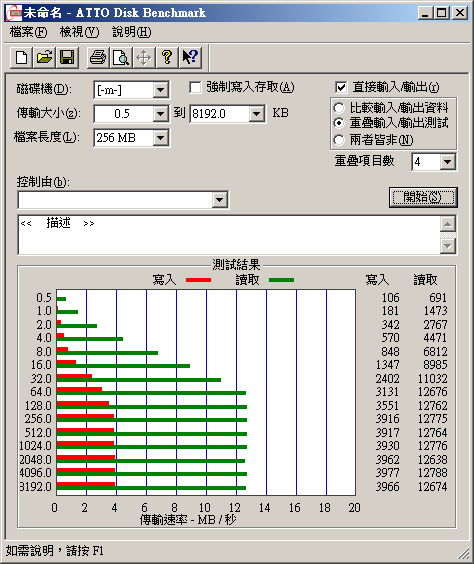Viewport: 474px width, 564px height.
Task: Click the write value 2402 in results
Action: point(388,379)
